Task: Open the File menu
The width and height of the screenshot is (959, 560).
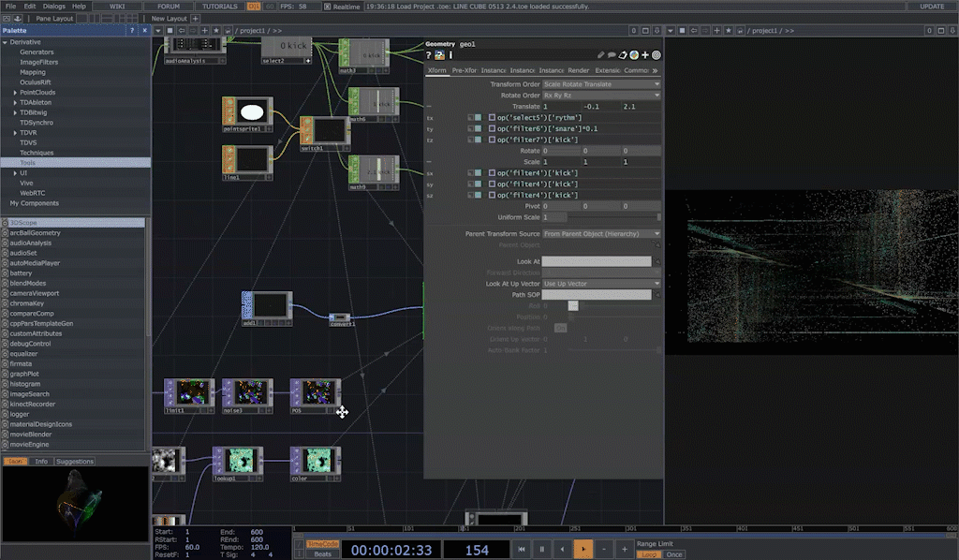Action: click(x=10, y=7)
